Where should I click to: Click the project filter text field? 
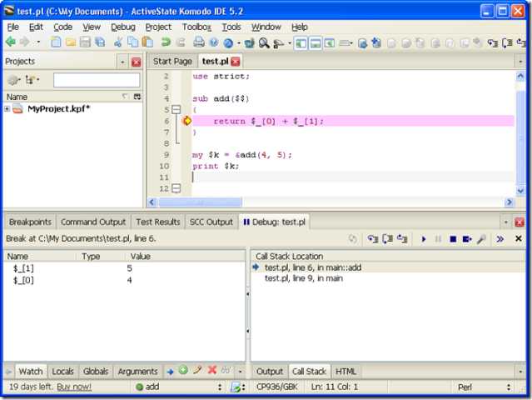[97, 80]
